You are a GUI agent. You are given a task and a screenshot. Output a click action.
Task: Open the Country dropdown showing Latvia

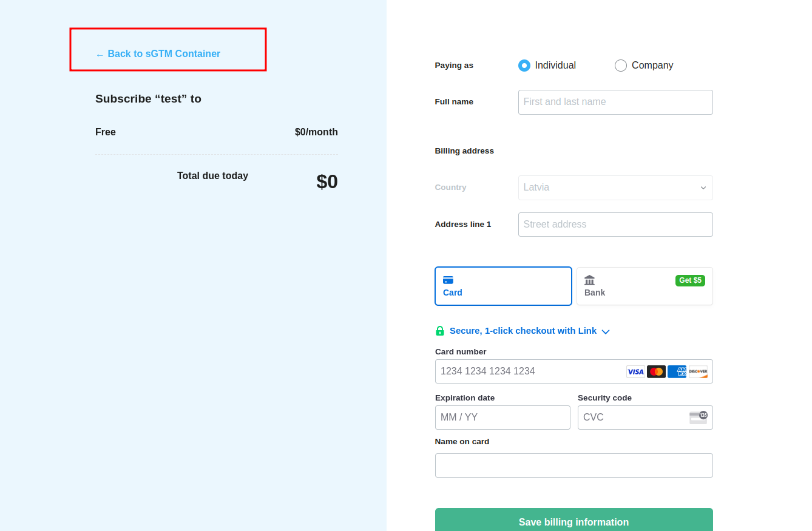click(615, 188)
